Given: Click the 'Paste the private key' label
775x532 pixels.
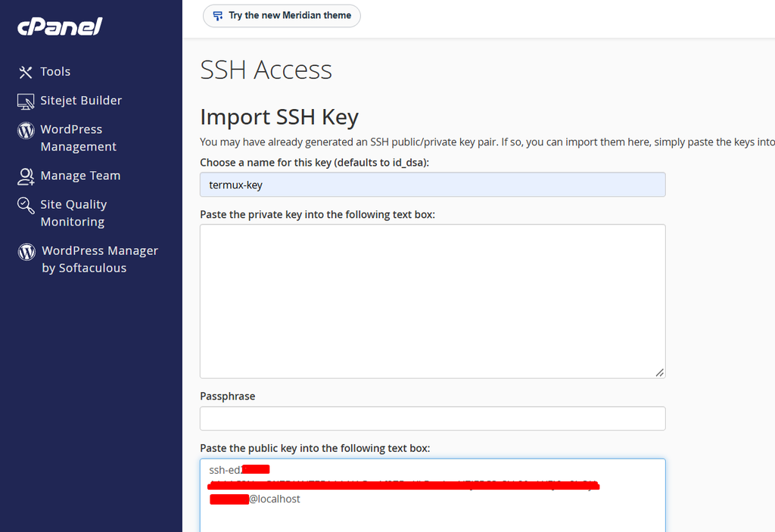Looking at the screenshot, I should [x=317, y=215].
